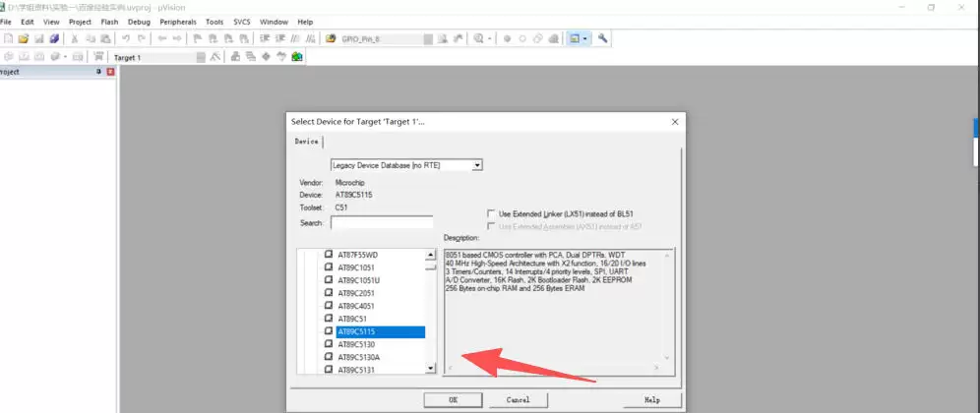Select AT89C2051 in the device list

(356, 293)
